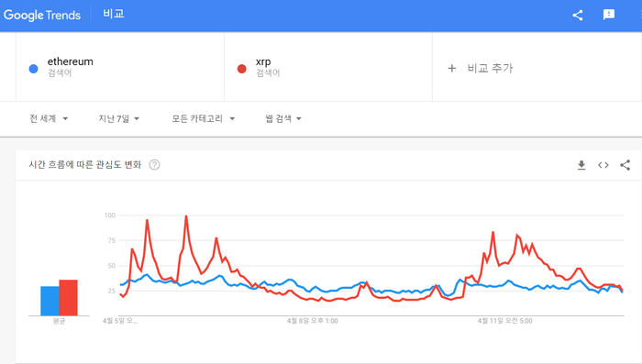The height and width of the screenshot is (364, 642).
Task: Edit the xrp search term
Action: coord(263,61)
